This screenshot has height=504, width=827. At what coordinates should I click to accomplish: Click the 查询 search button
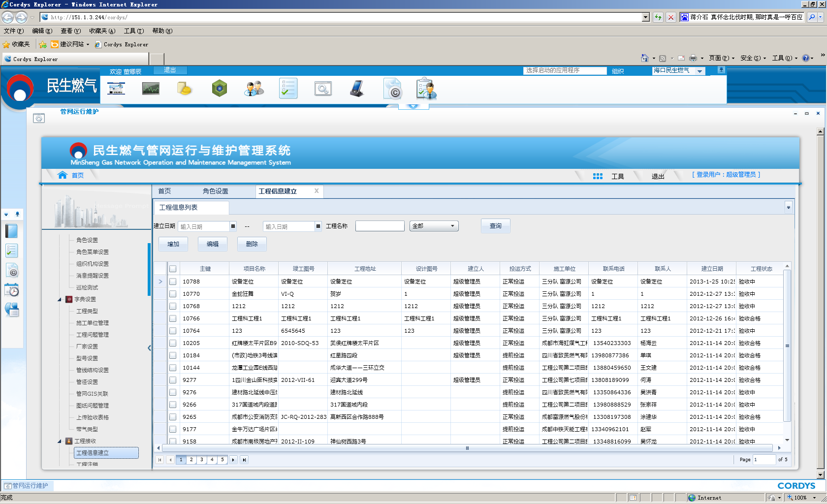(x=495, y=226)
